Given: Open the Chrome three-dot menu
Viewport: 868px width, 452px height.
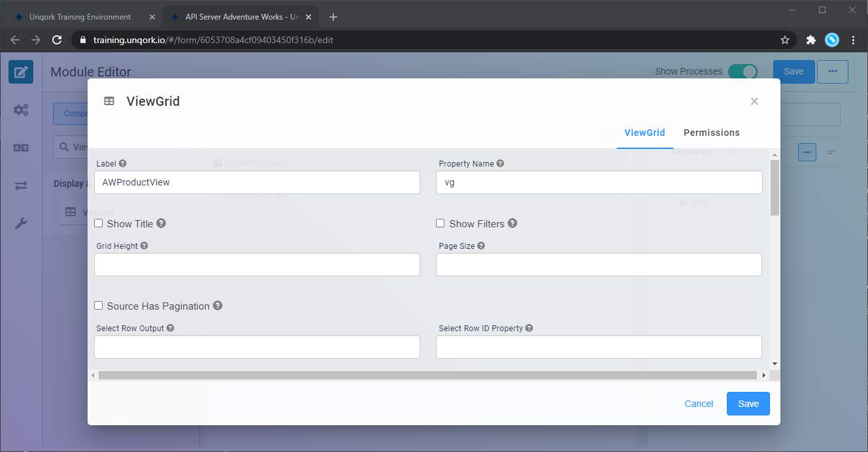Looking at the screenshot, I should click(x=854, y=40).
